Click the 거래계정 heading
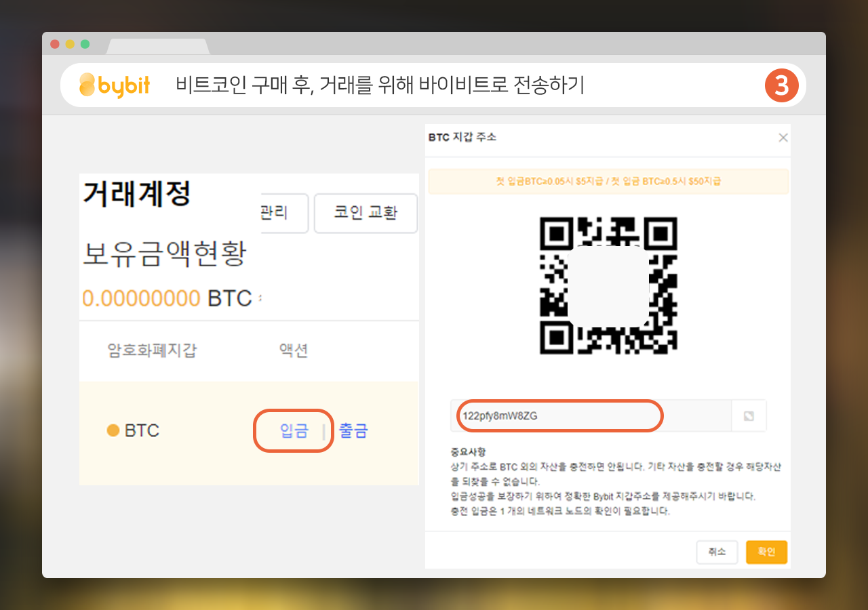 [137, 194]
